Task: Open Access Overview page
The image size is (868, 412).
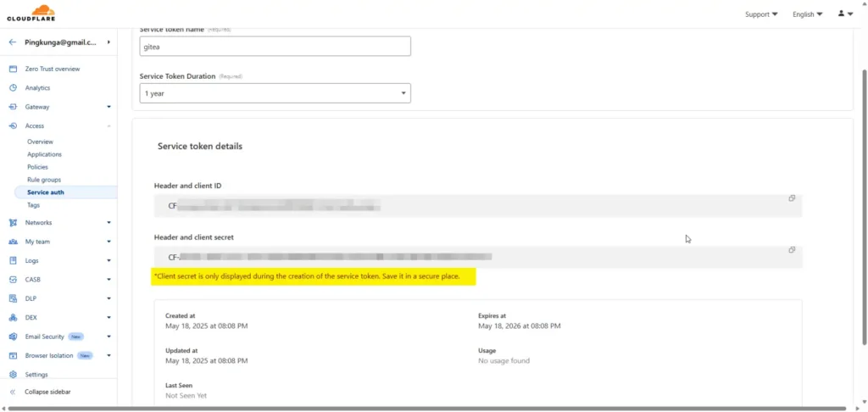Action: (x=41, y=142)
